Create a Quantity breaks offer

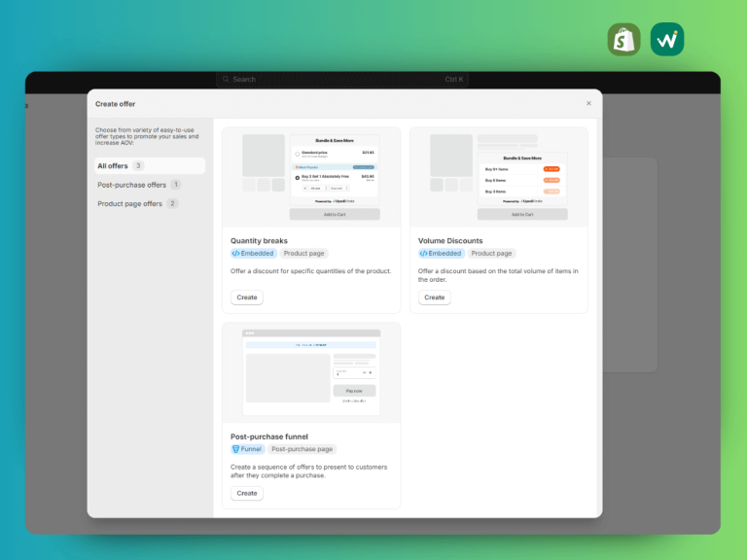[x=247, y=297]
